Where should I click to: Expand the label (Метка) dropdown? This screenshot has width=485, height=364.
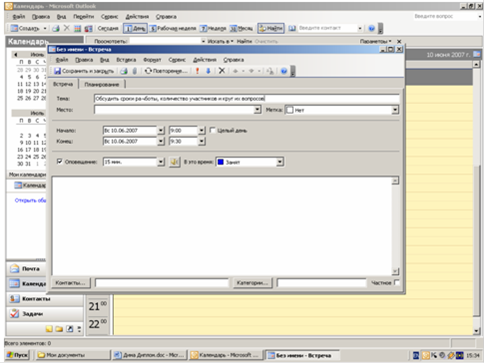click(395, 110)
